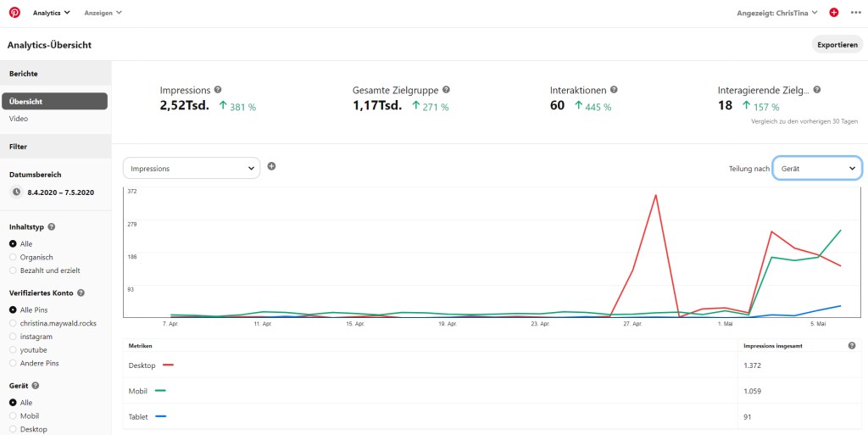Open the Teilung nach Gerät dropdown
Screen dimensions: 868x435
[x=817, y=169]
